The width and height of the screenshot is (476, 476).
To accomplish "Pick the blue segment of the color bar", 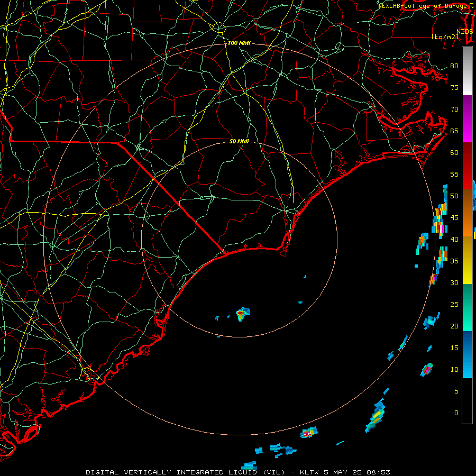I will tap(467, 354).
